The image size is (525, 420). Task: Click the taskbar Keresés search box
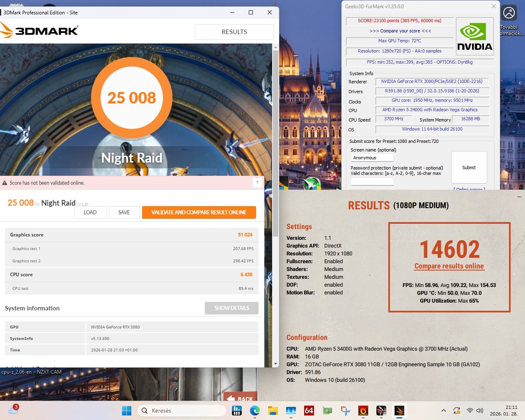[182, 411]
